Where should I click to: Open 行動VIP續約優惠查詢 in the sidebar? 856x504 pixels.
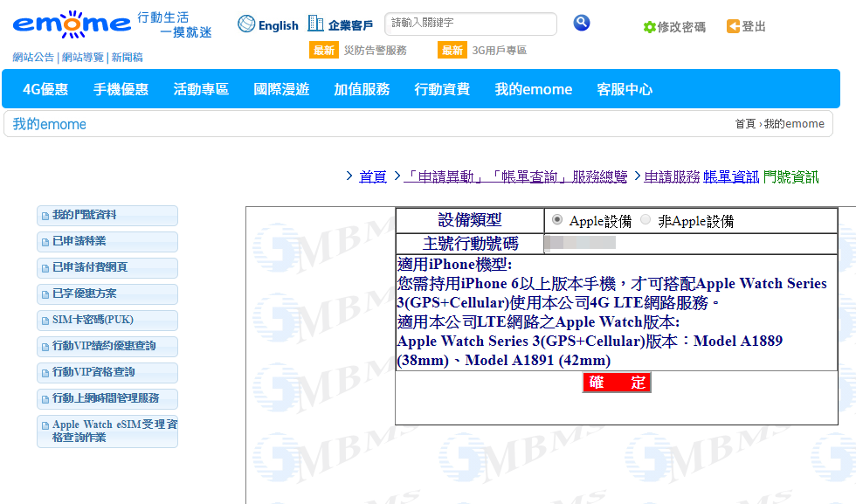[107, 347]
